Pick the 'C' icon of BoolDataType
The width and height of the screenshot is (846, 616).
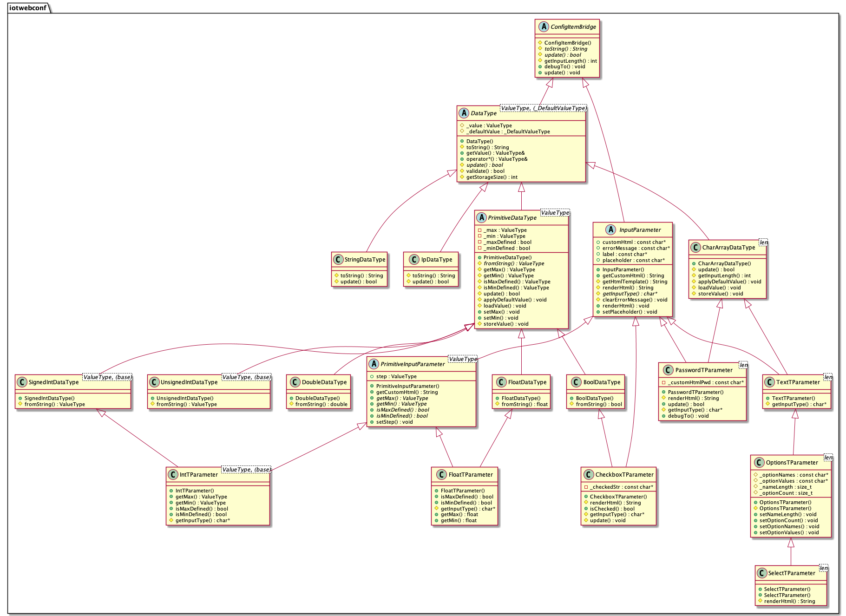[577, 382]
